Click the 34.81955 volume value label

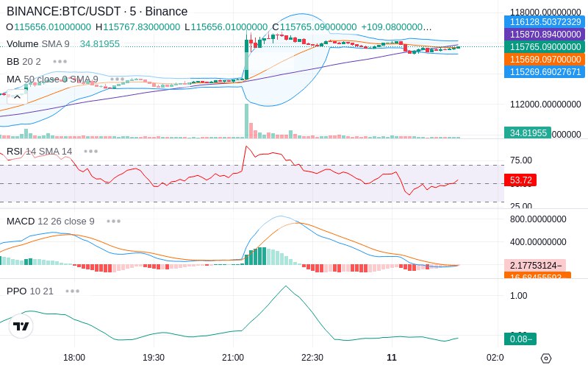[528, 133]
